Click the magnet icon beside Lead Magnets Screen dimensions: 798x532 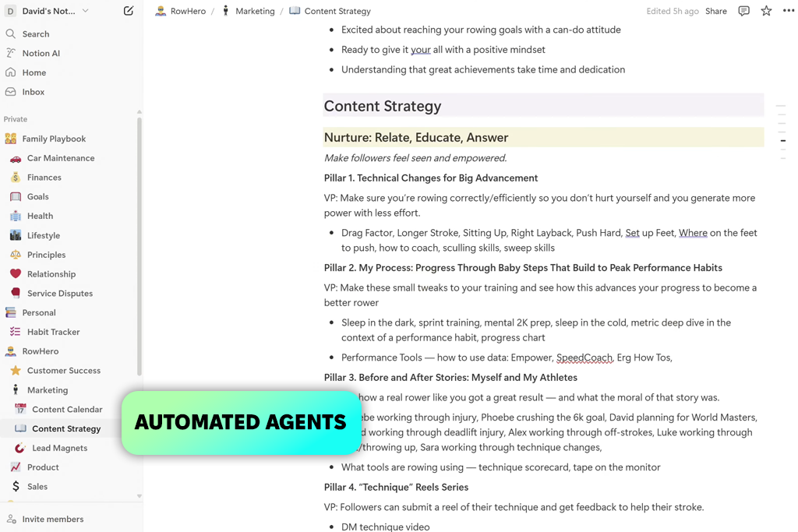(x=20, y=448)
